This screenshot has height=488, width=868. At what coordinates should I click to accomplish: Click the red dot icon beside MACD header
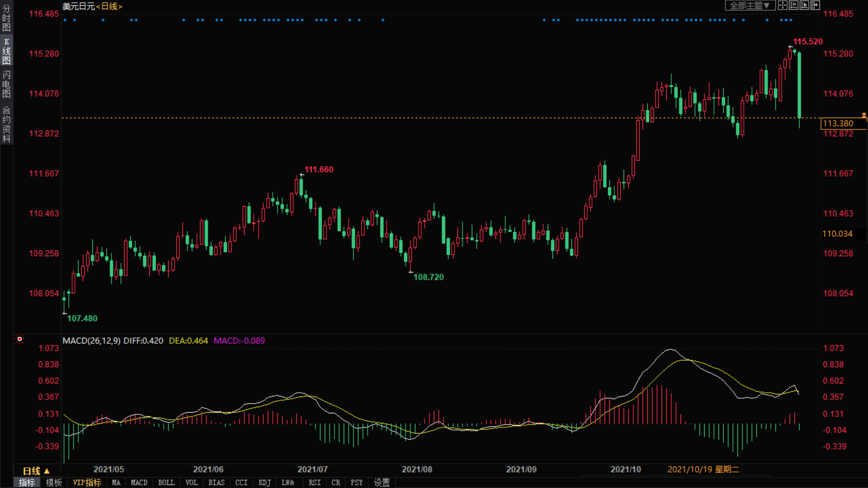click(x=20, y=339)
